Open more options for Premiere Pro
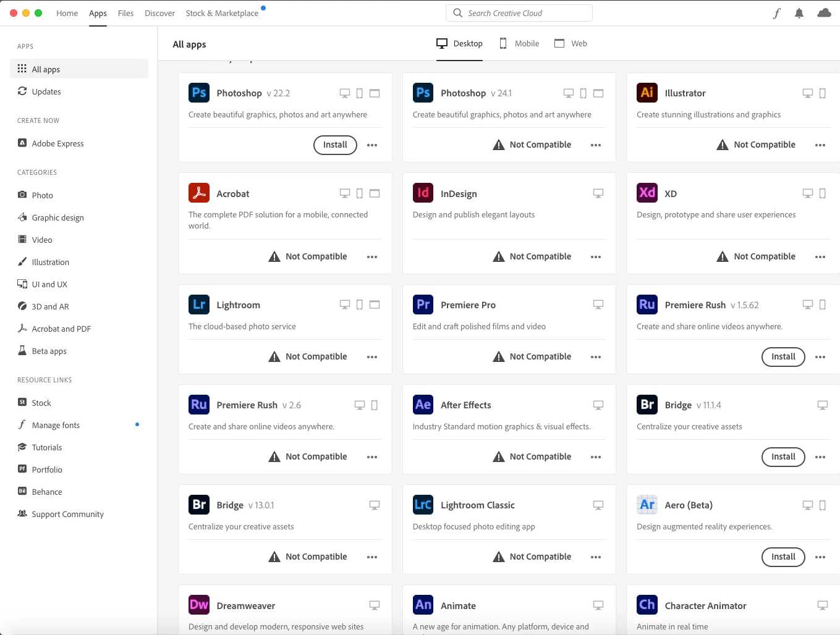 point(596,357)
